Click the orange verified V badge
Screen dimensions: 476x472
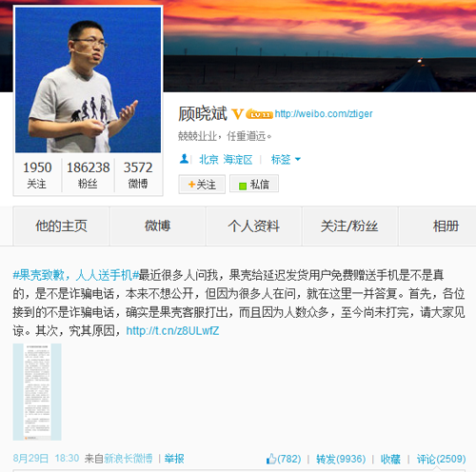(237, 114)
